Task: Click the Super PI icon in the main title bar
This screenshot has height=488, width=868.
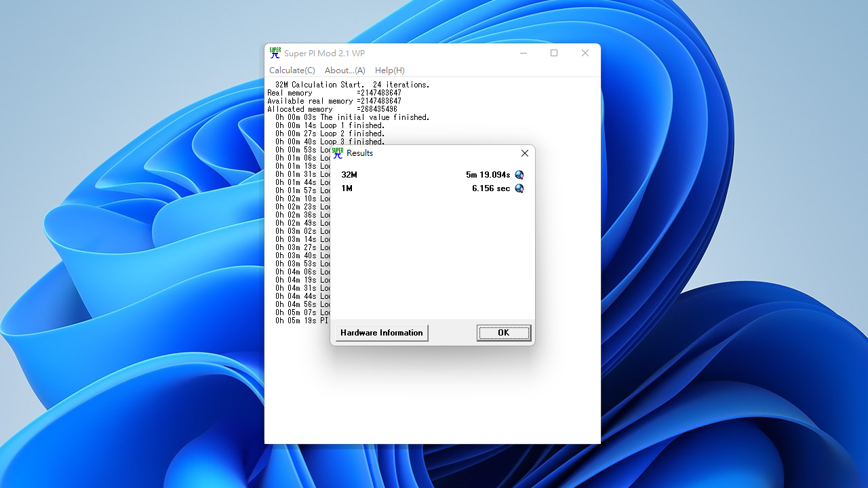Action: click(275, 53)
